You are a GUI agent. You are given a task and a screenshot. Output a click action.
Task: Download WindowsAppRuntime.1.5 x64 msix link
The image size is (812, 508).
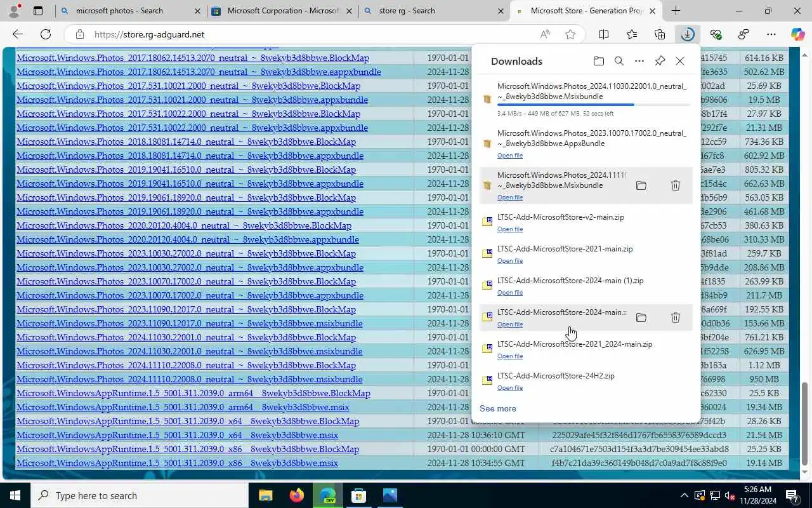tap(177, 435)
